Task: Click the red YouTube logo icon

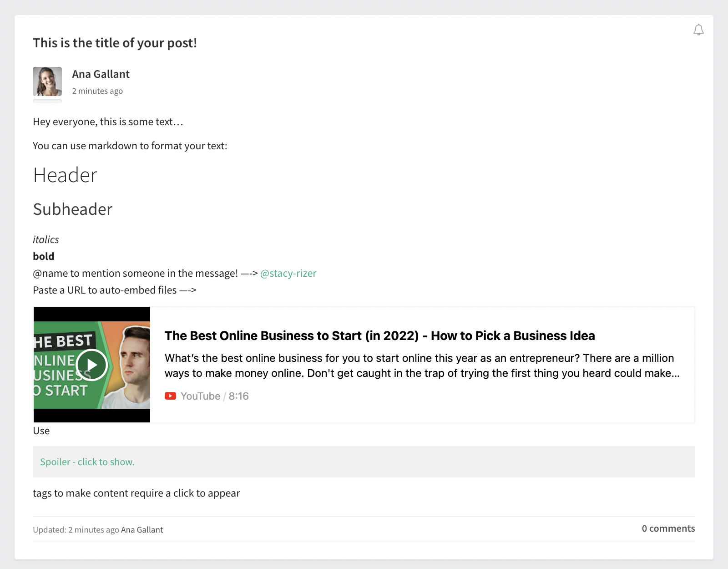Action: click(170, 396)
